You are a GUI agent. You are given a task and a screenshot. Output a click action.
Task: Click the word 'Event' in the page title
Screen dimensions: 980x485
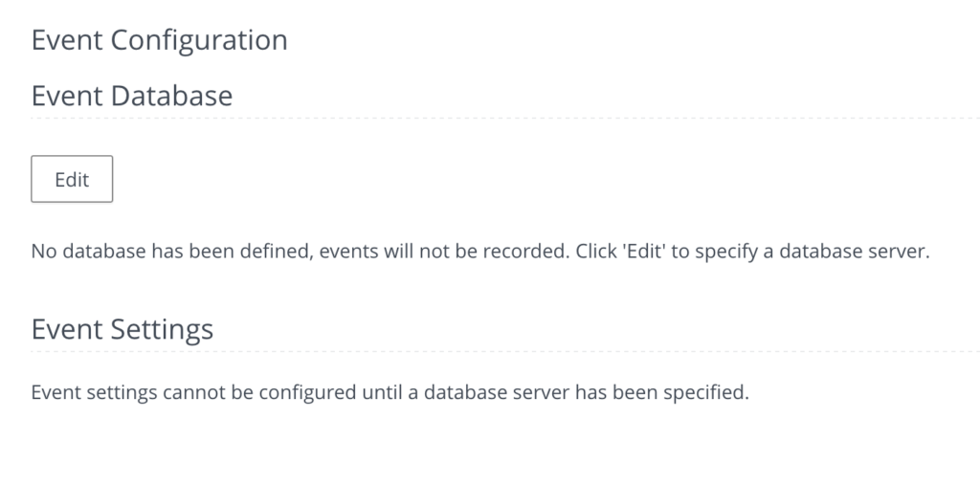point(67,40)
